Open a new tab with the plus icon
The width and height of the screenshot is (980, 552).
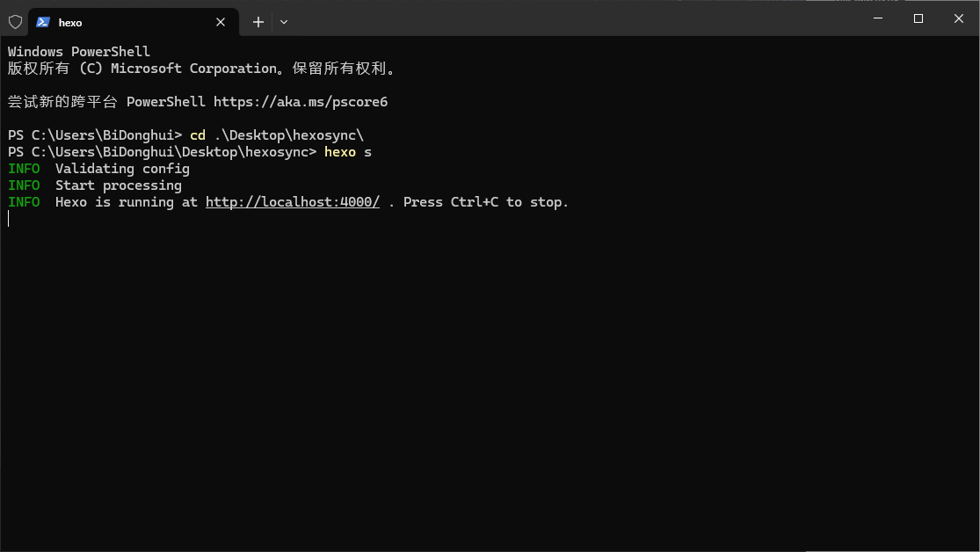coord(258,22)
